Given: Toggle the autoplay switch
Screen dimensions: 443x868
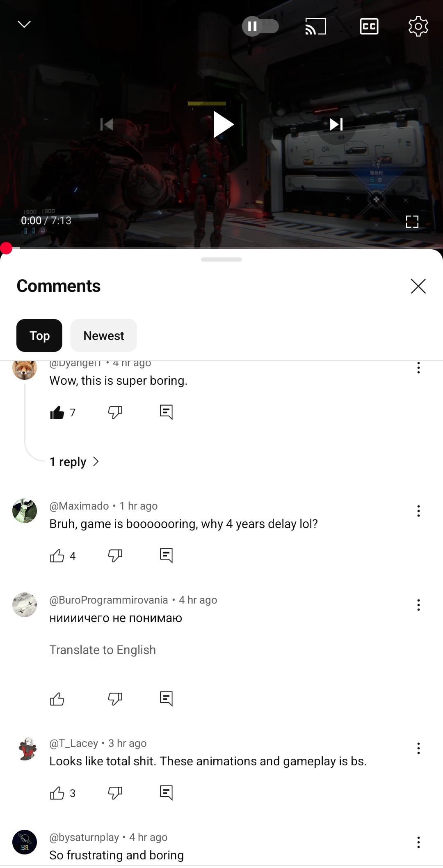Looking at the screenshot, I should [260, 27].
